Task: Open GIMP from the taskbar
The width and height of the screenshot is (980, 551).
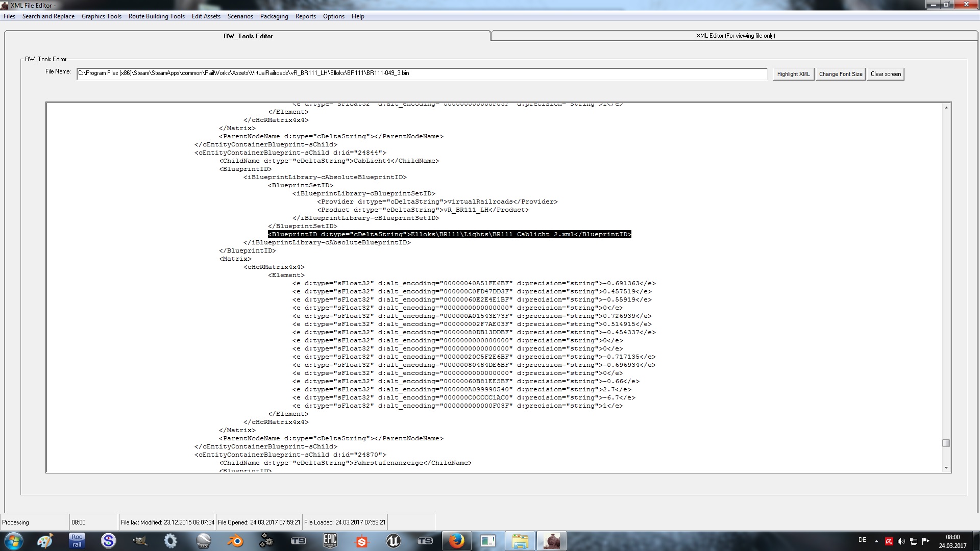Action: coord(140,541)
